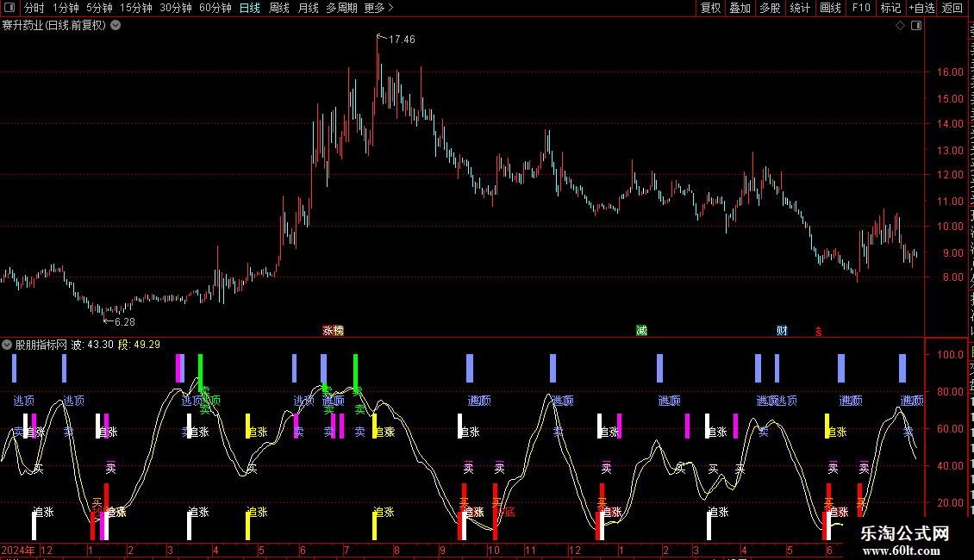Image resolution: width=974 pixels, height=560 pixels.
Task: Open dropdown next to 赛升药业 title
Action: [x=116, y=26]
